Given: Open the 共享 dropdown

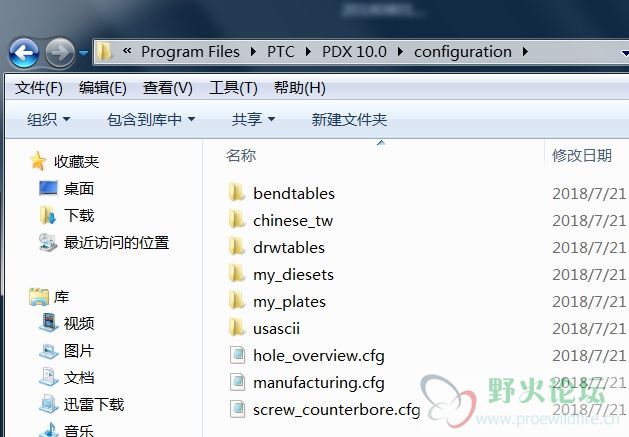Looking at the screenshot, I should [x=253, y=120].
